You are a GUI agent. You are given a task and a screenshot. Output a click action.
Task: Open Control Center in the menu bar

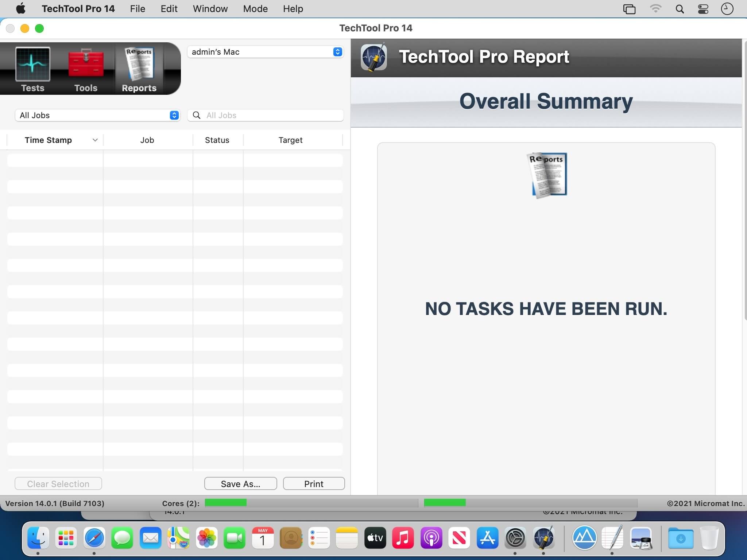(703, 9)
